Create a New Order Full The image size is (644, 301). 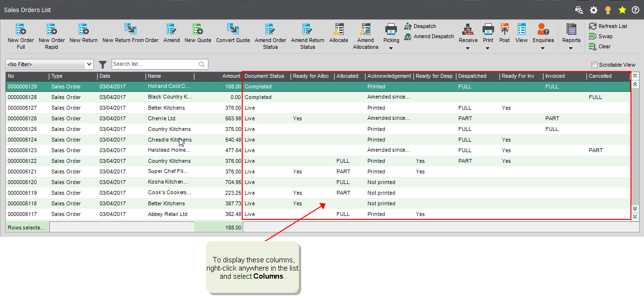20,34
